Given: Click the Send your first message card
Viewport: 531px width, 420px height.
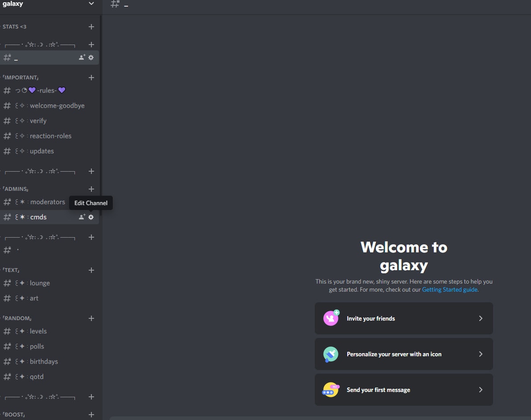Looking at the screenshot, I should [x=403, y=390].
